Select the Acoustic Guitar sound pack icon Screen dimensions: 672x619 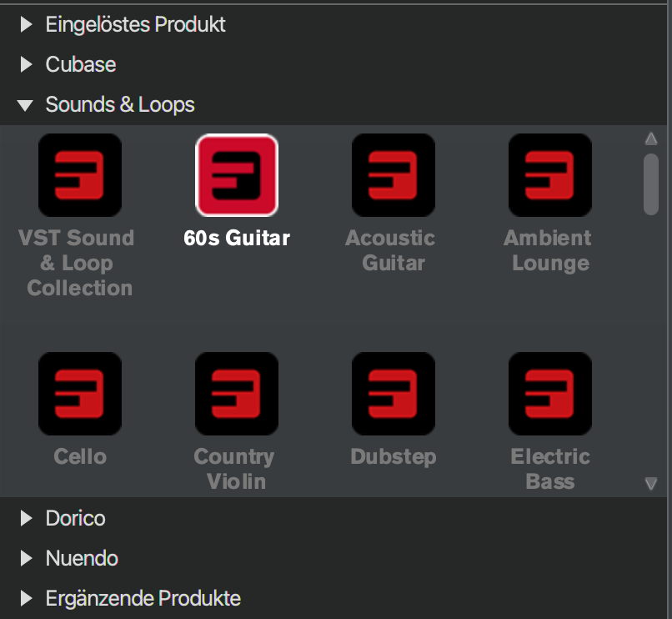pos(394,175)
